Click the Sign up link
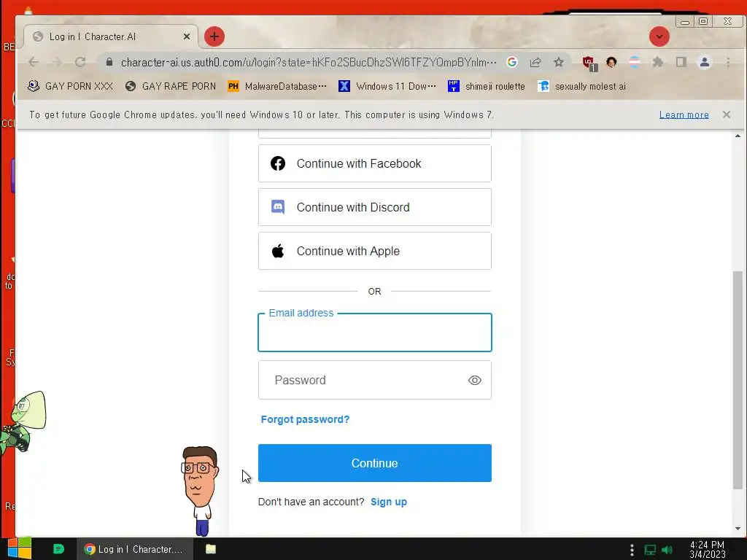 pyautogui.click(x=389, y=502)
